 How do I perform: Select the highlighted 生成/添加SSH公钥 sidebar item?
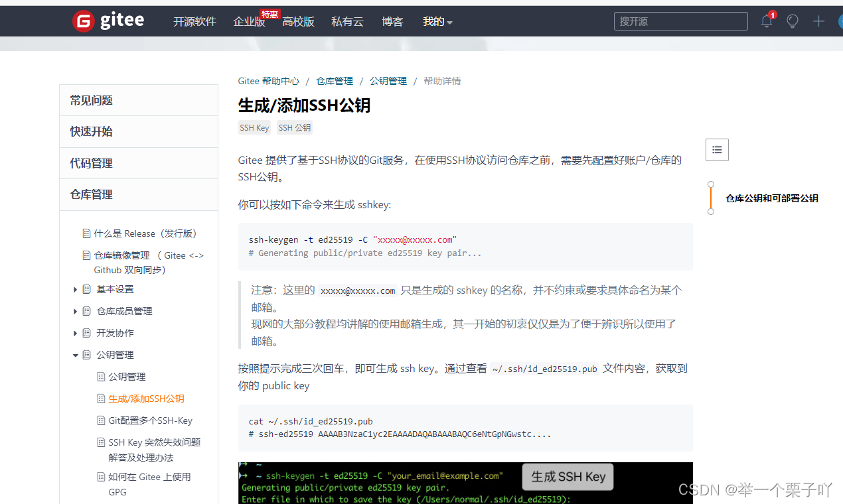(x=147, y=399)
